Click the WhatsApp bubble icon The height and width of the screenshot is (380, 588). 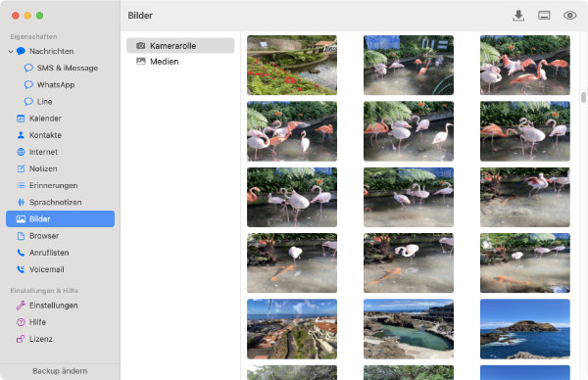click(x=28, y=84)
